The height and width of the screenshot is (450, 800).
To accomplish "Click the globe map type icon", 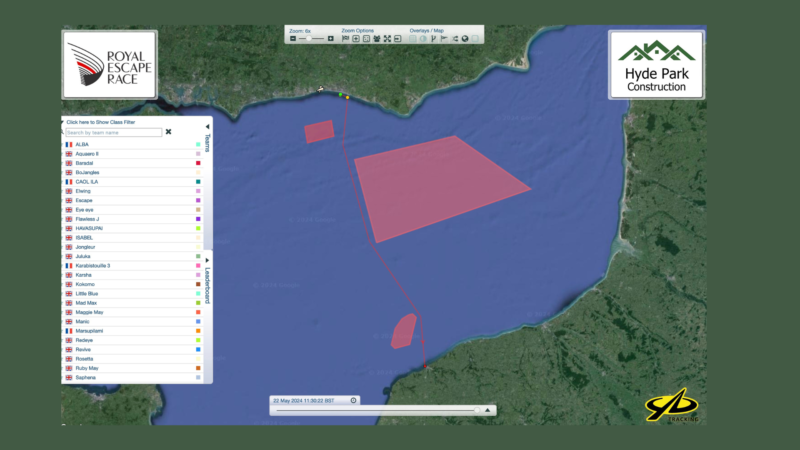I will pyautogui.click(x=465, y=38).
